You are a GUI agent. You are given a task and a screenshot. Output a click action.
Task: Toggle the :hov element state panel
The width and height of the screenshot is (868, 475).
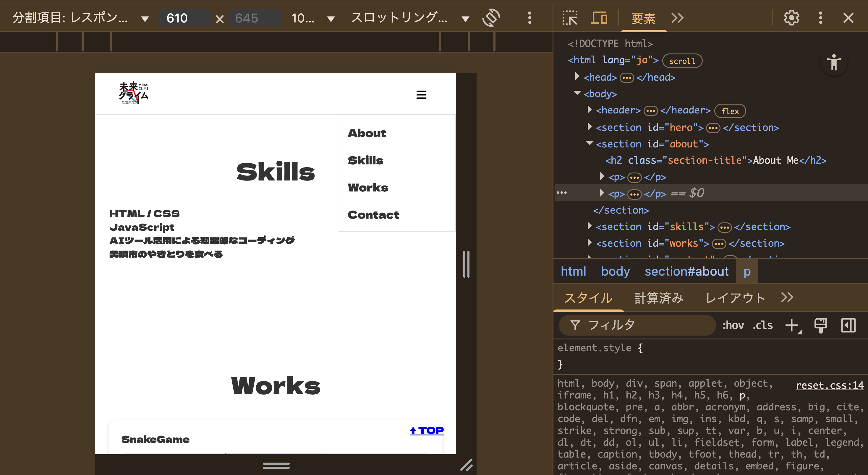(x=733, y=326)
